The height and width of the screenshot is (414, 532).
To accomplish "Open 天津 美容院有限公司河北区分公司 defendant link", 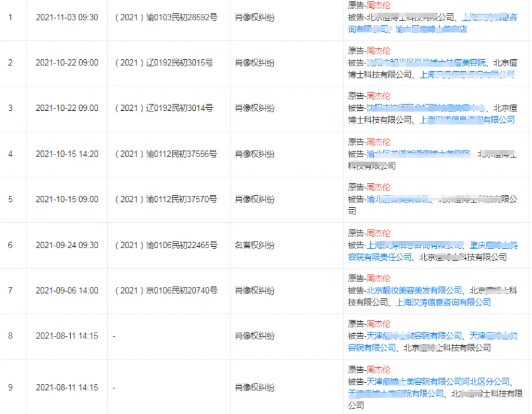I will (x=438, y=382).
